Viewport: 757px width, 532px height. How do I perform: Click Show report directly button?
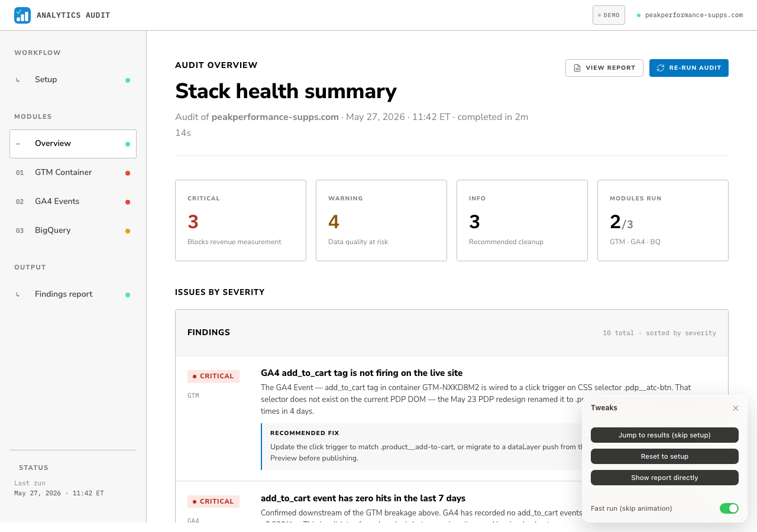665,478
